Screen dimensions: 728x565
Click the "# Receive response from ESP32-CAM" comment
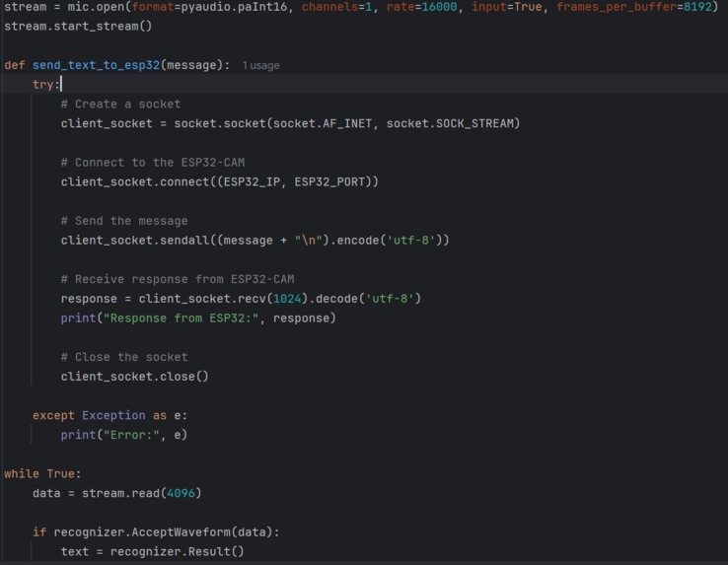[178, 279]
